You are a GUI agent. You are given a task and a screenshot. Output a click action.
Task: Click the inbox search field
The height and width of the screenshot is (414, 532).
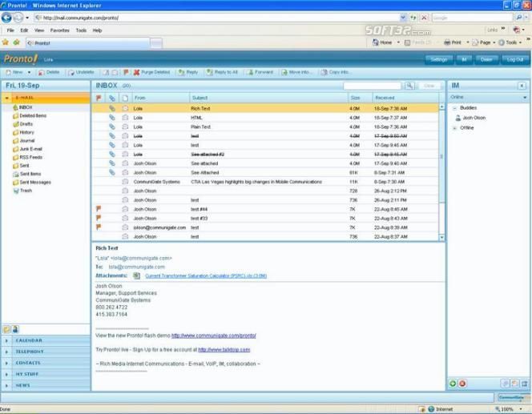pos(373,86)
